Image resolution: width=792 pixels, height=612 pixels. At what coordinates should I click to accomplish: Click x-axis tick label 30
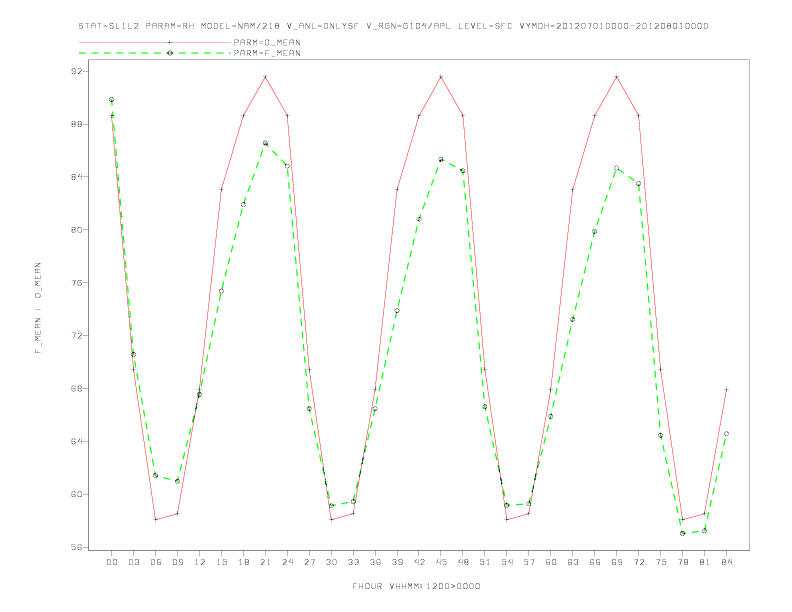coord(331,562)
